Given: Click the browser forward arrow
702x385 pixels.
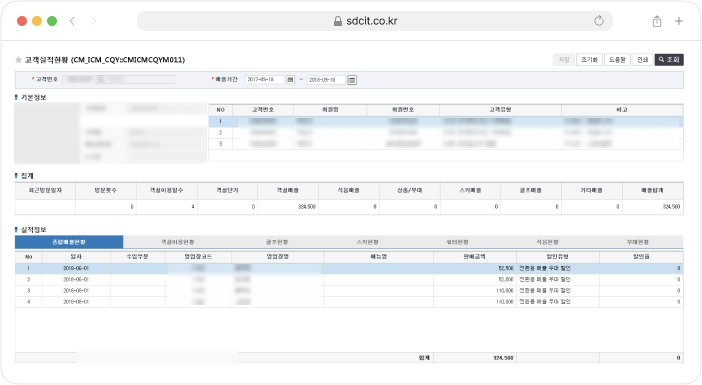Looking at the screenshot, I should (x=94, y=21).
